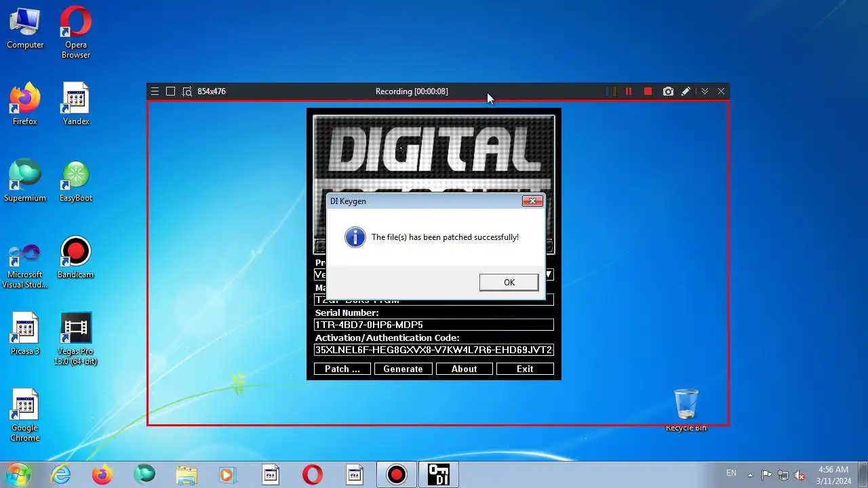
Task: Open Action Center flag icon in tray
Action: 766,475
